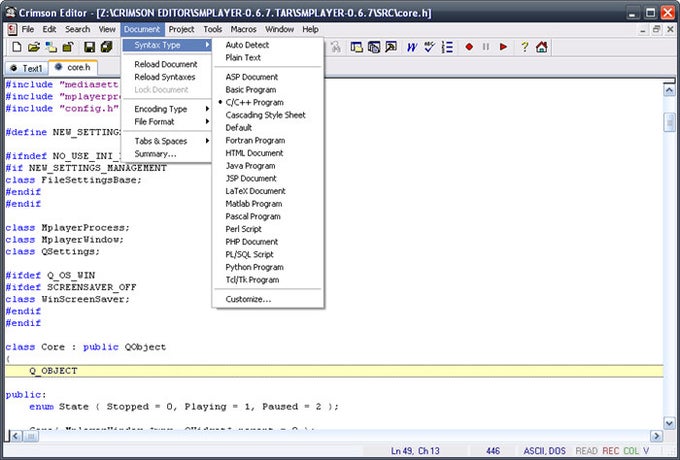
Task: Expand the File Format submenu
Action: tap(167, 122)
